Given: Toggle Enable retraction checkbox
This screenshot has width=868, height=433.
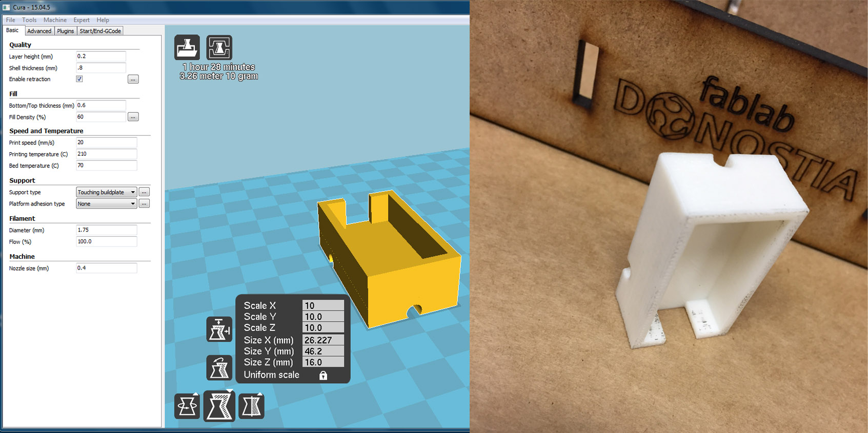Looking at the screenshot, I should pos(79,79).
